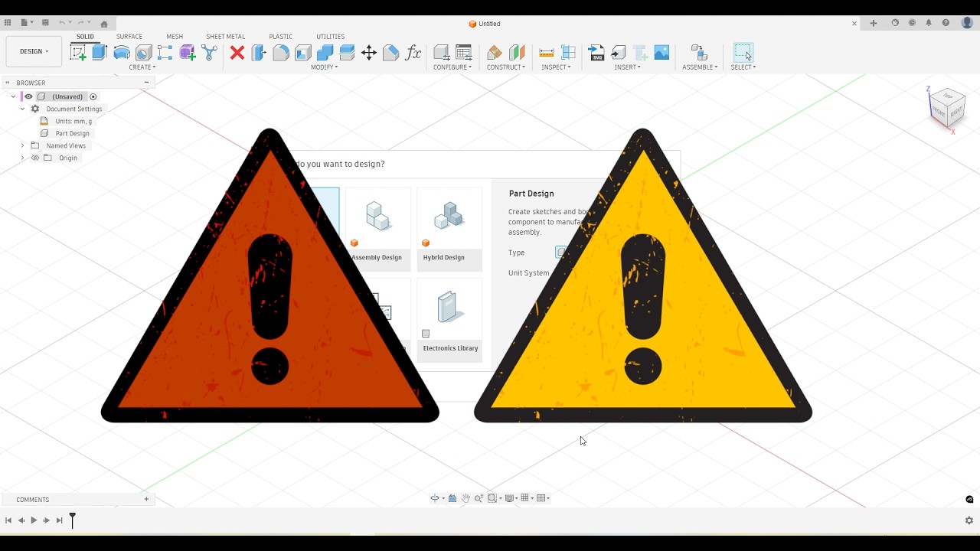Toggle visibility eye of Unsaved component
The height and width of the screenshot is (551, 980).
(x=28, y=96)
